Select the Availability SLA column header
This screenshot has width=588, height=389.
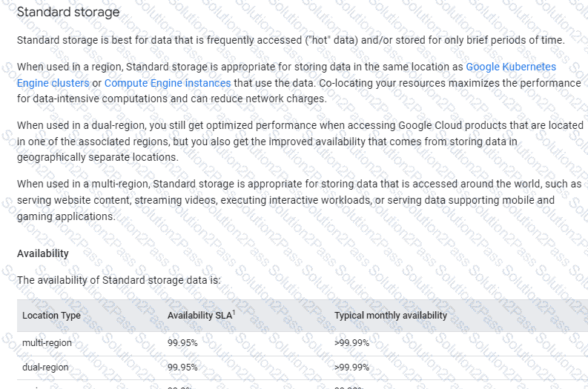click(200, 316)
